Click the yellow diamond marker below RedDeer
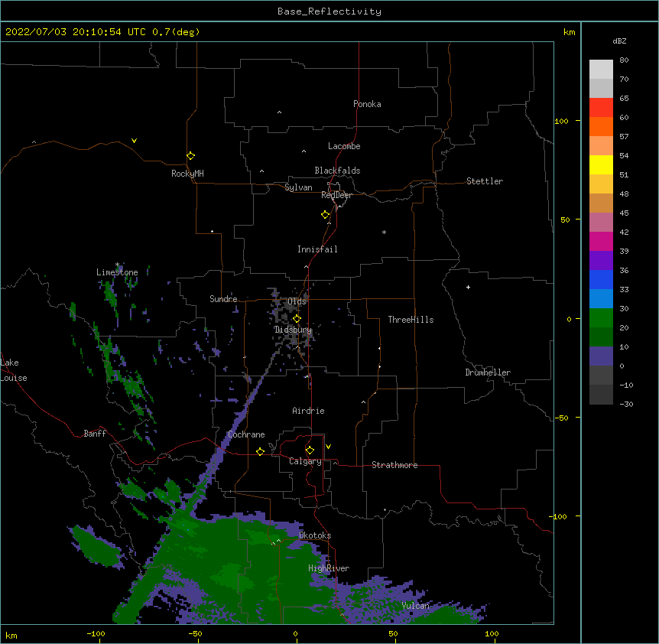 pyautogui.click(x=326, y=215)
